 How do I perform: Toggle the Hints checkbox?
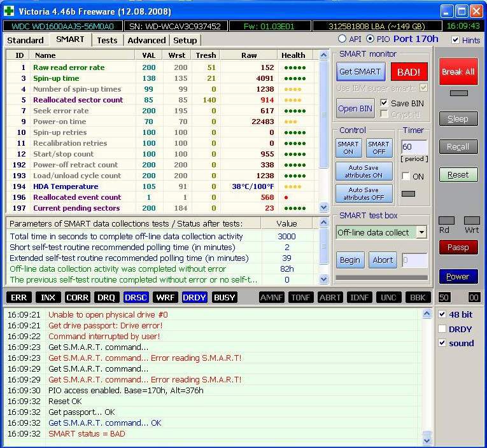(x=455, y=39)
